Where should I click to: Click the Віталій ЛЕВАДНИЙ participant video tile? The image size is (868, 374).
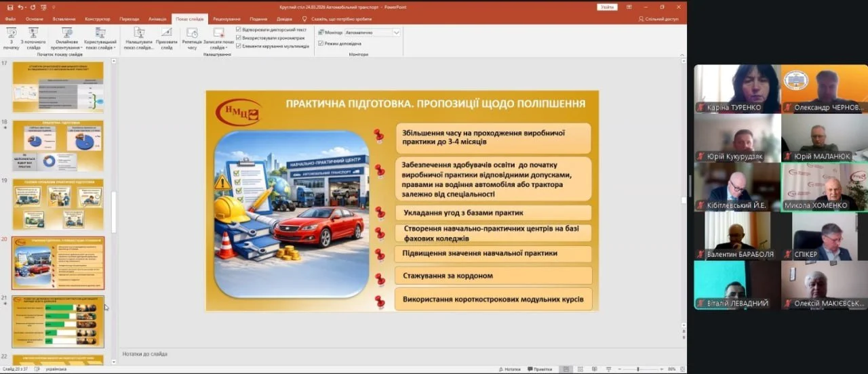click(737, 285)
